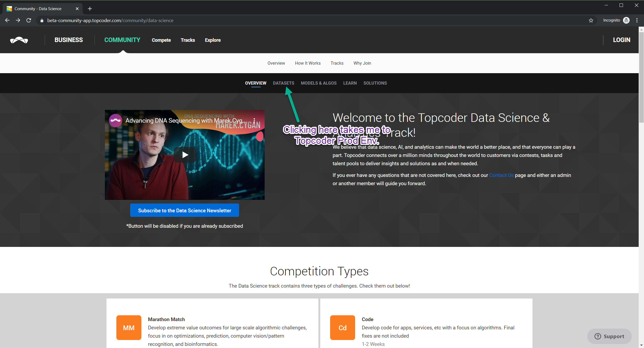This screenshot has height=348, width=644.
Task: Switch to the MODELS & ALGOS tab
Action: (x=318, y=83)
